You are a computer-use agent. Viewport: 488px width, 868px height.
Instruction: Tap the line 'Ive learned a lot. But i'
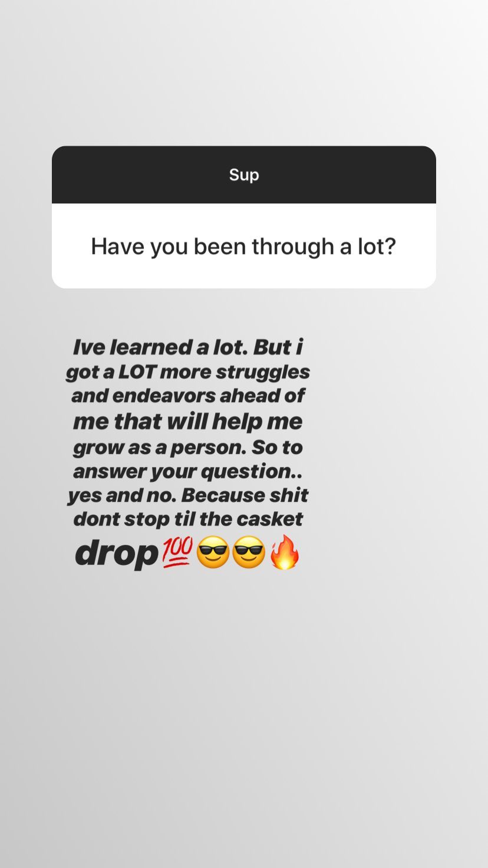[187, 347]
